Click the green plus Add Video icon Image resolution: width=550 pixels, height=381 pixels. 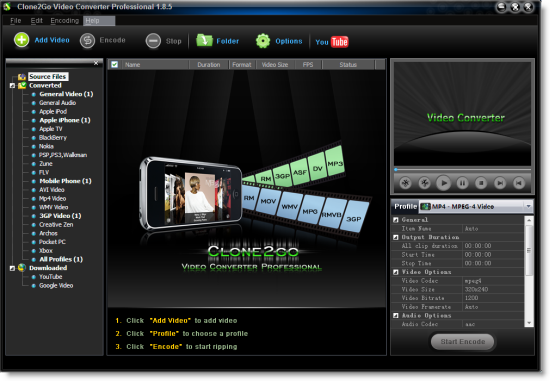pyautogui.click(x=21, y=40)
